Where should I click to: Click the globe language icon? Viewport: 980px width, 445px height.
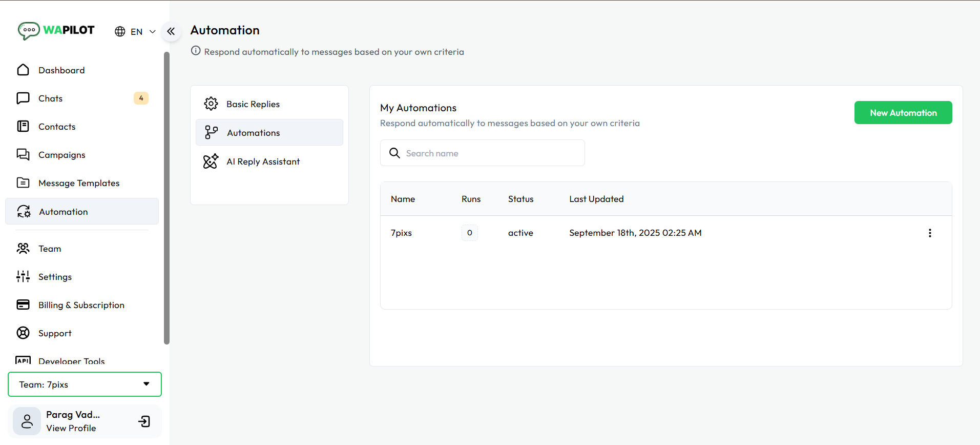120,32
